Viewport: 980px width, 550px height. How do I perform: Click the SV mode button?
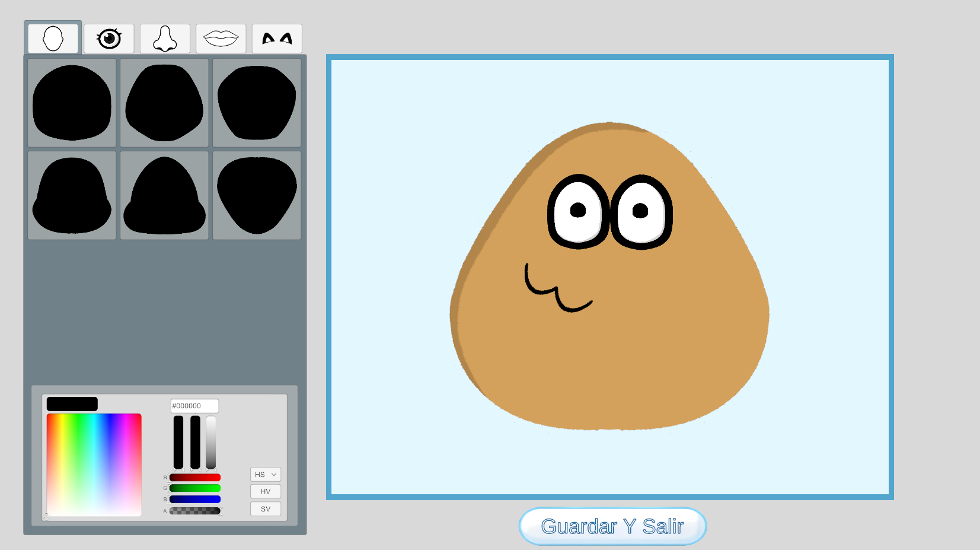tap(266, 509)
